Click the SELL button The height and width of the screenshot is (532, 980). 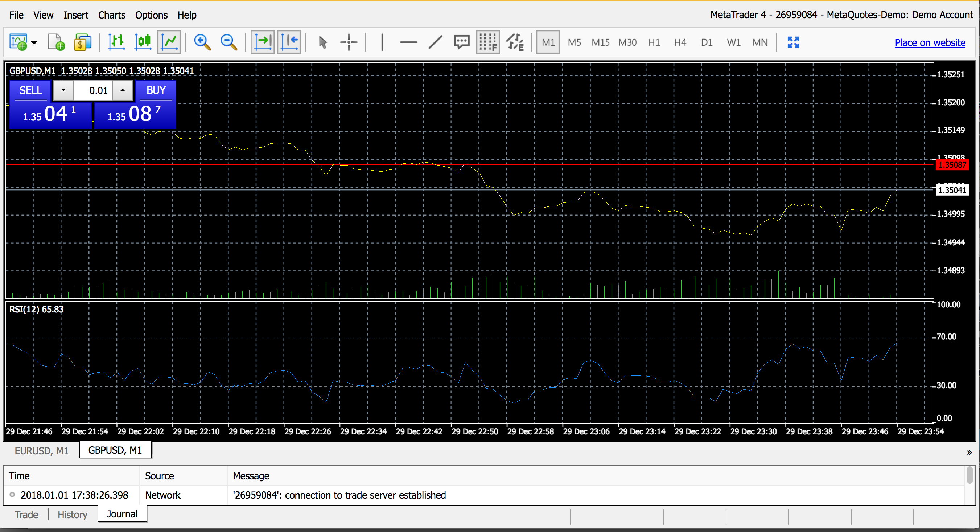click(30, 90)
